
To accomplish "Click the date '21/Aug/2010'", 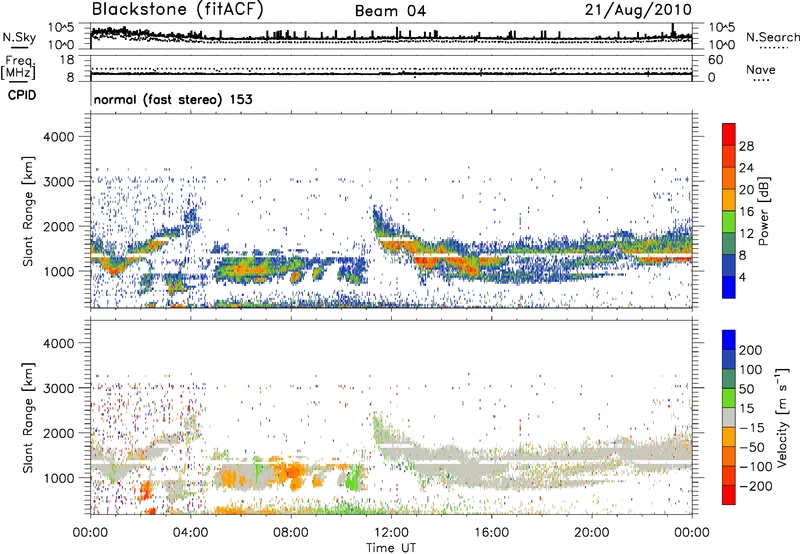I will pos(638,10).
